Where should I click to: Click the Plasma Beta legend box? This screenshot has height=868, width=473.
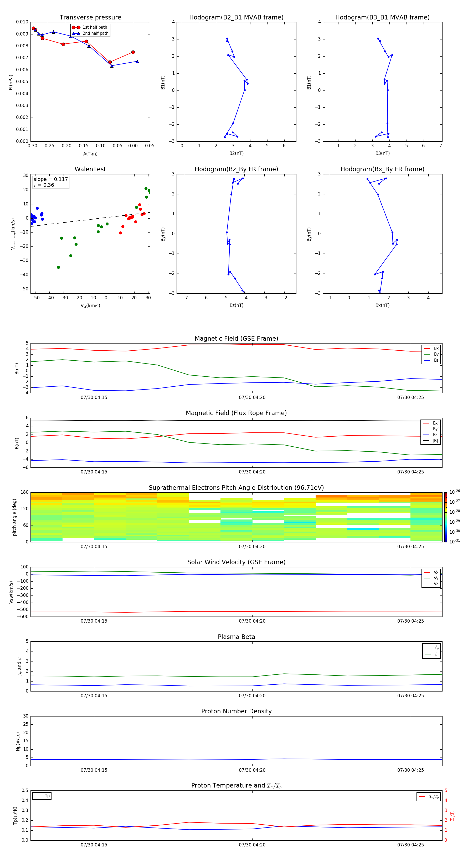click(431, 651)
